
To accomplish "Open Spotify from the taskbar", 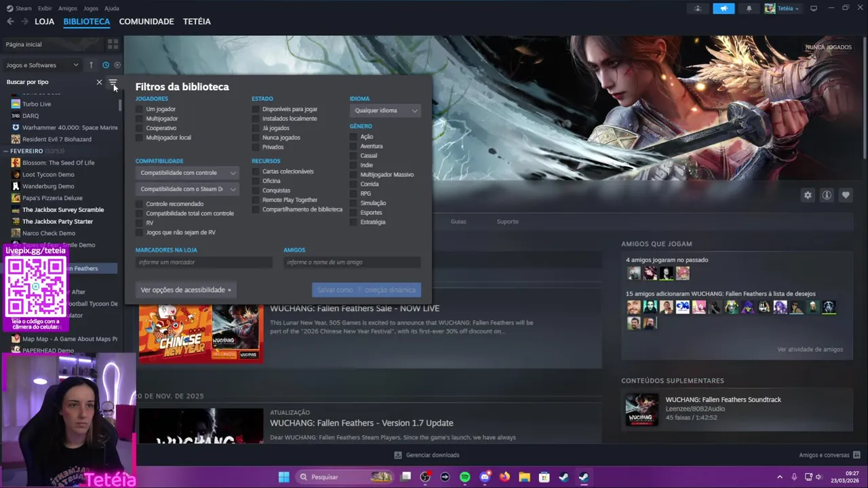I will (x=465, y=477).
